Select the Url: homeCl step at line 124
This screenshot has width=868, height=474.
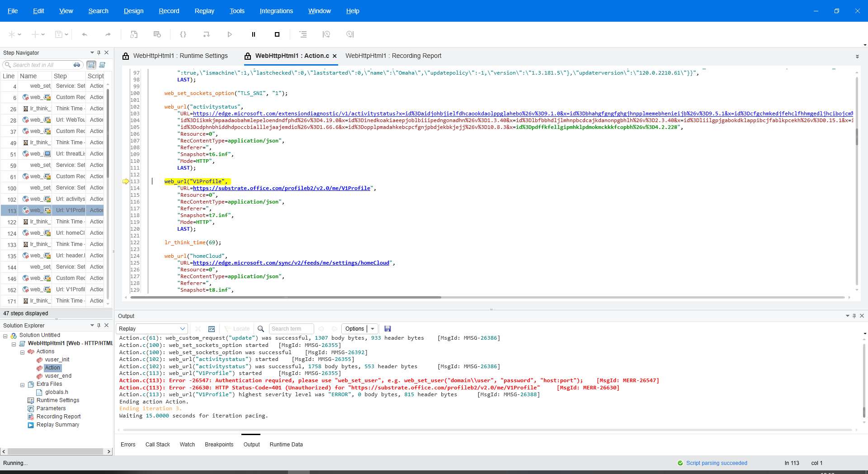(53, 233)
